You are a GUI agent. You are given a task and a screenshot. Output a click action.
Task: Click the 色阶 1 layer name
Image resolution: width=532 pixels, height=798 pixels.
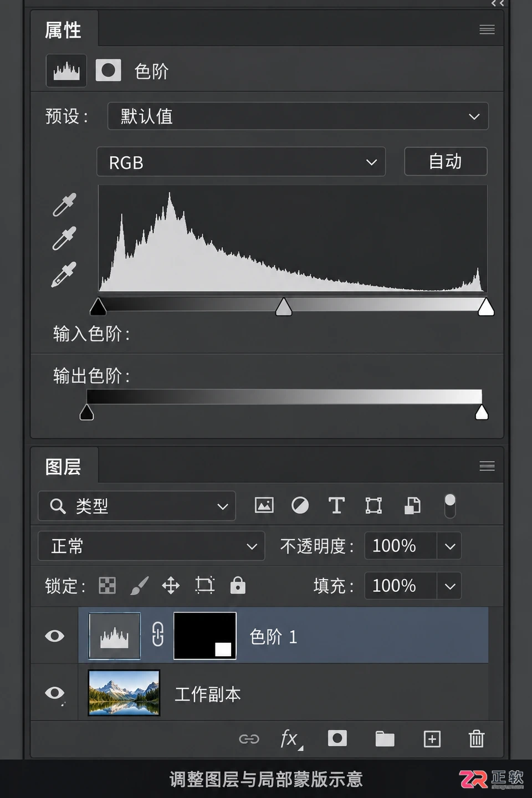274,637
